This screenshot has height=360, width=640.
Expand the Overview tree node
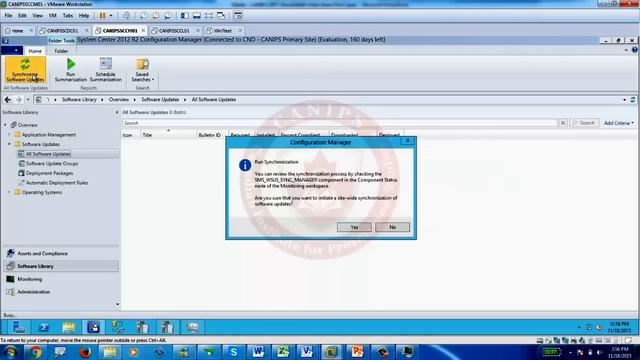(x=5, y=125)
